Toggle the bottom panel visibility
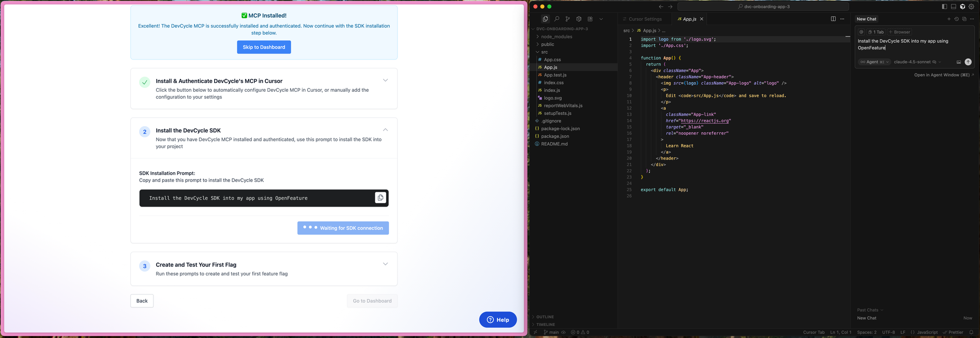 pos(954,7)
